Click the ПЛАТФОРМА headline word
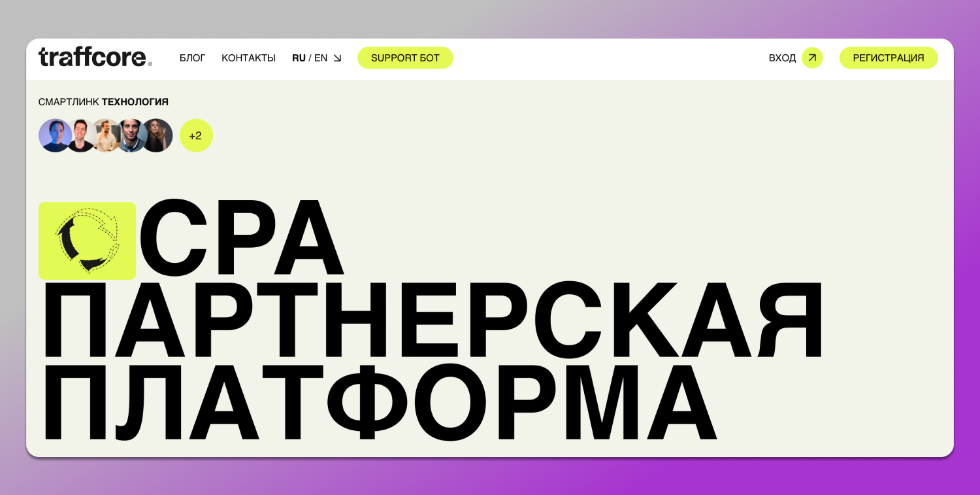Image resolution: width=980 pixels, height=495 pixels. (379, 402)
